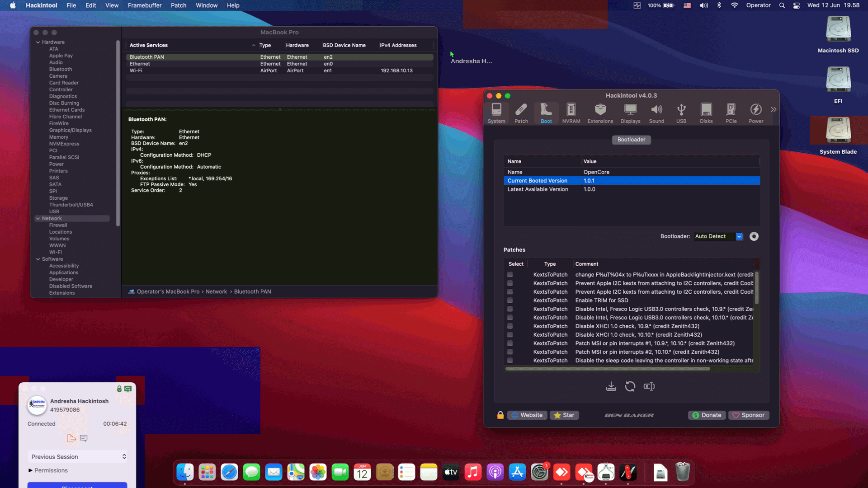The height and width of the screenshot is (488, 868).
Task: Open the View menu
Action: (x=112, y=5)
